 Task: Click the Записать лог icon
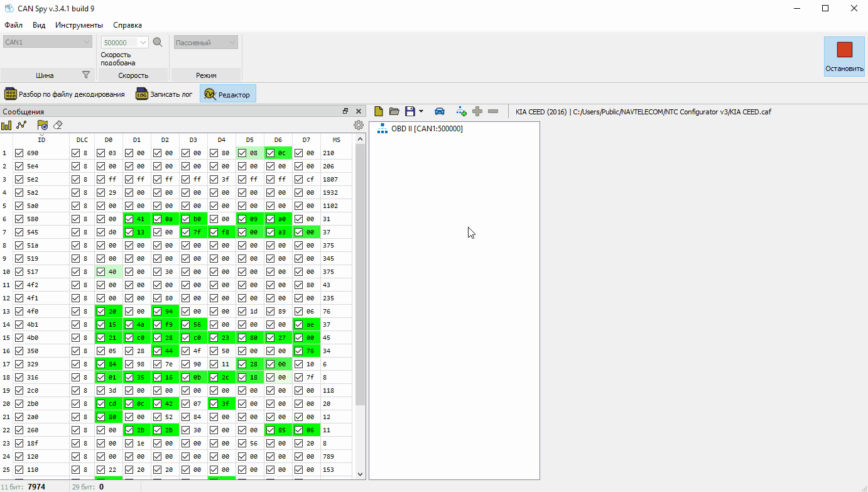[142, 94]
